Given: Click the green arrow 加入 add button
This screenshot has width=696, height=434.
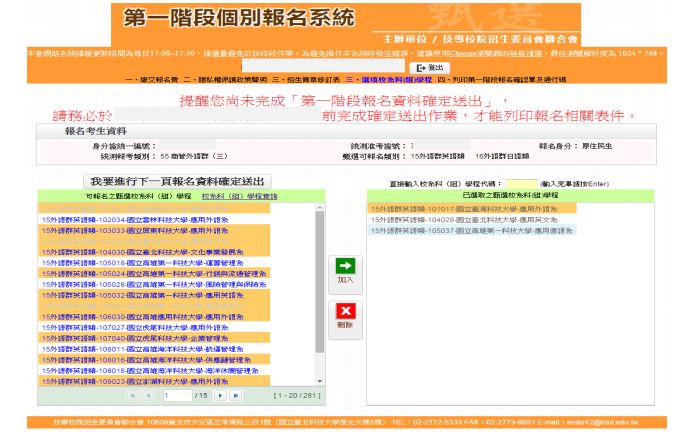Looking at the screenshot, I should pos(345,275).
